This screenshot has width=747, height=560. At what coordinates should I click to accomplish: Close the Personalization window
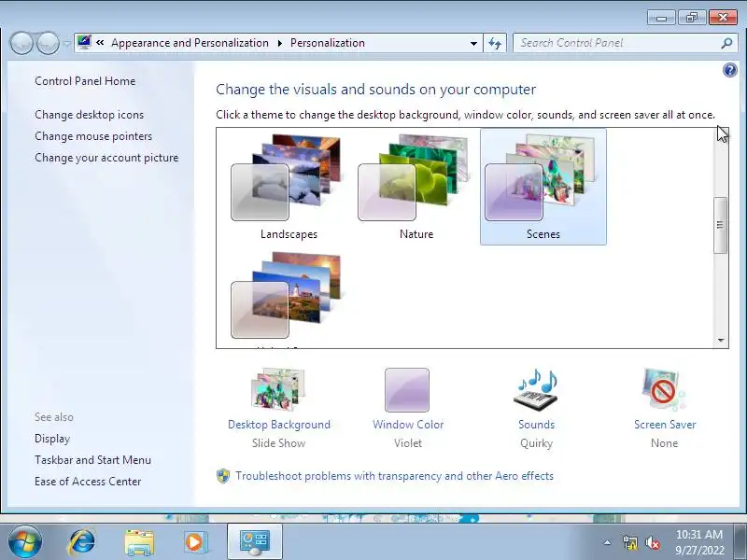pyautogui.click(x=723, y=18)
